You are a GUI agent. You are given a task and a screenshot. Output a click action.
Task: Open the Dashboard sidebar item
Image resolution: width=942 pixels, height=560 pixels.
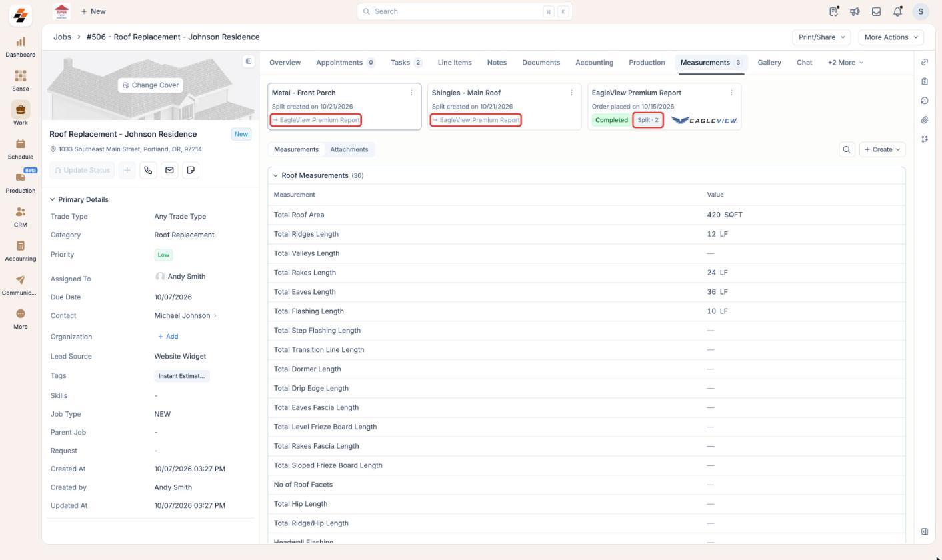pos(20,47)
